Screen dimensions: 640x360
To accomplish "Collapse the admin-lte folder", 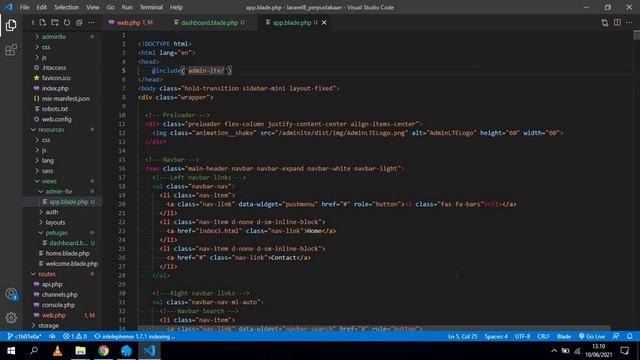I will (58, 191).
